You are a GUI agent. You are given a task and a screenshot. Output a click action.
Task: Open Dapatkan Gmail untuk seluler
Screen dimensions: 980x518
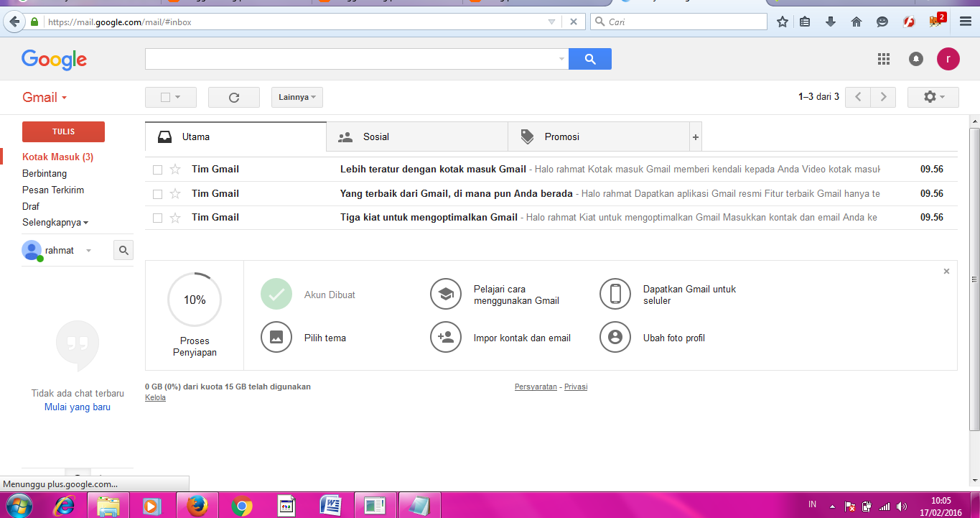click(668, 295)
